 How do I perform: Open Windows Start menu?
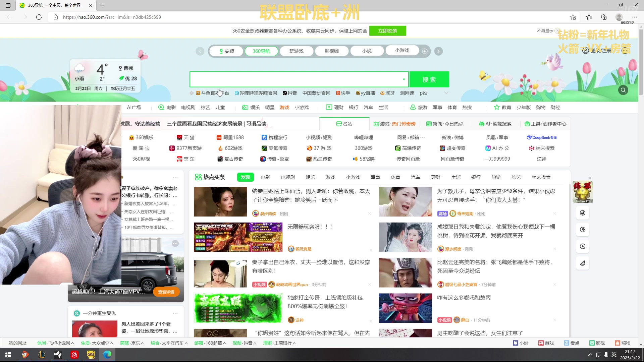point(8,355)
